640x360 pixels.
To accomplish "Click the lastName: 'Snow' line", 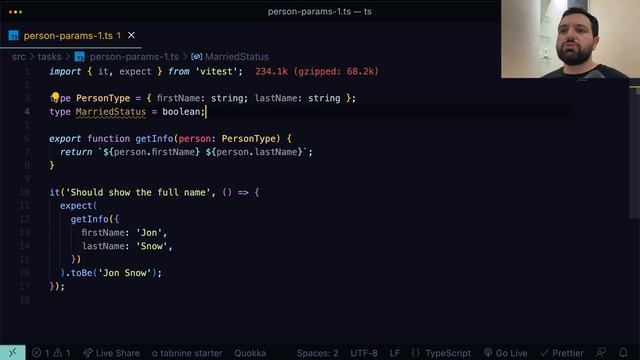I will coord(127,246).
